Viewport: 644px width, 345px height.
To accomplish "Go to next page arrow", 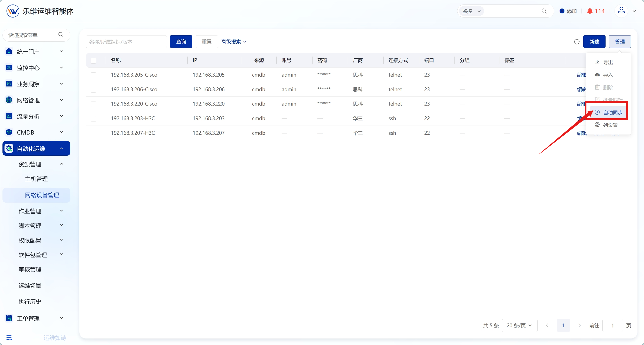I will coord(579,325).
